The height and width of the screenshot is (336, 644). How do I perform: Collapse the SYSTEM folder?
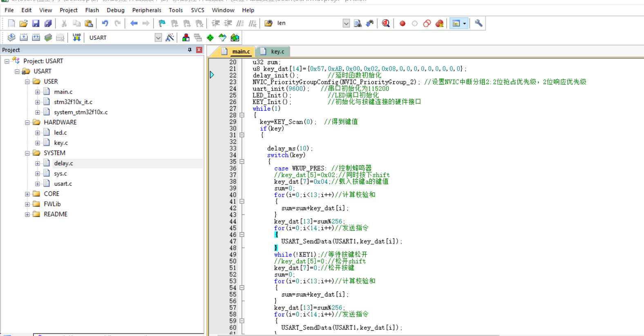coord(27,153)
